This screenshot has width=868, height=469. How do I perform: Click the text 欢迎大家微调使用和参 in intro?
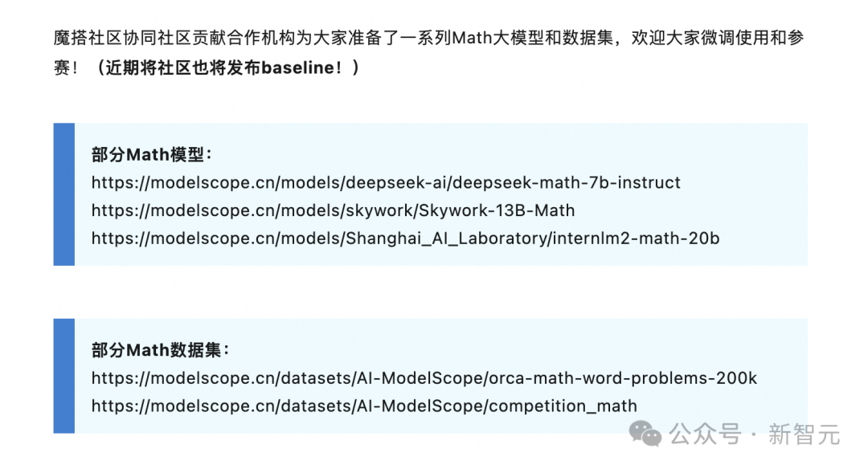[x=718, y=38]
